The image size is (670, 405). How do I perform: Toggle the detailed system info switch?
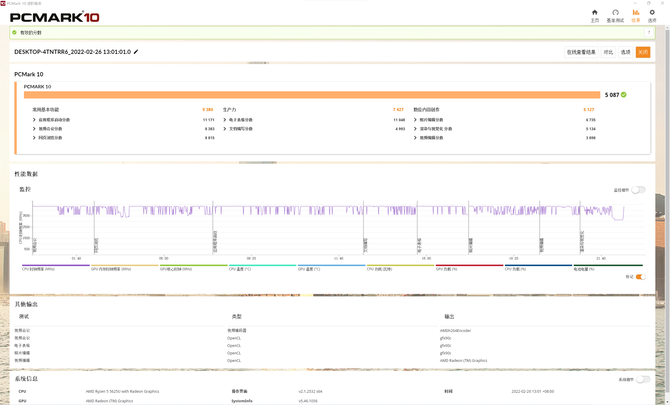click(x=642, y=379)
